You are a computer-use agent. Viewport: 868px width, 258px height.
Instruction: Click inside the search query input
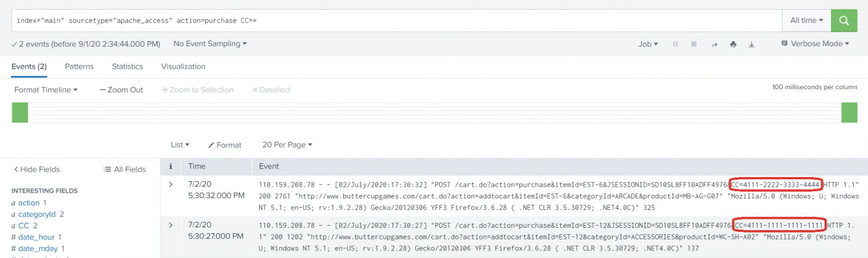click(x=393, y=20)
